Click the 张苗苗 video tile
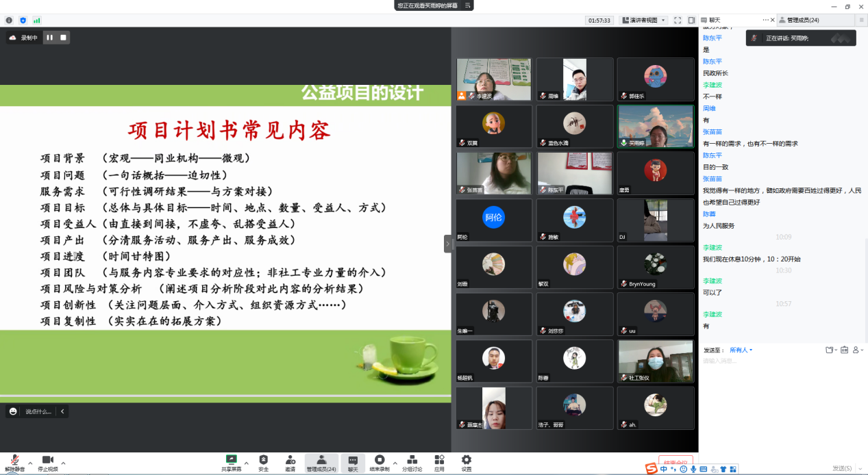This screenshot has width=868, height=475. [494, 173]
